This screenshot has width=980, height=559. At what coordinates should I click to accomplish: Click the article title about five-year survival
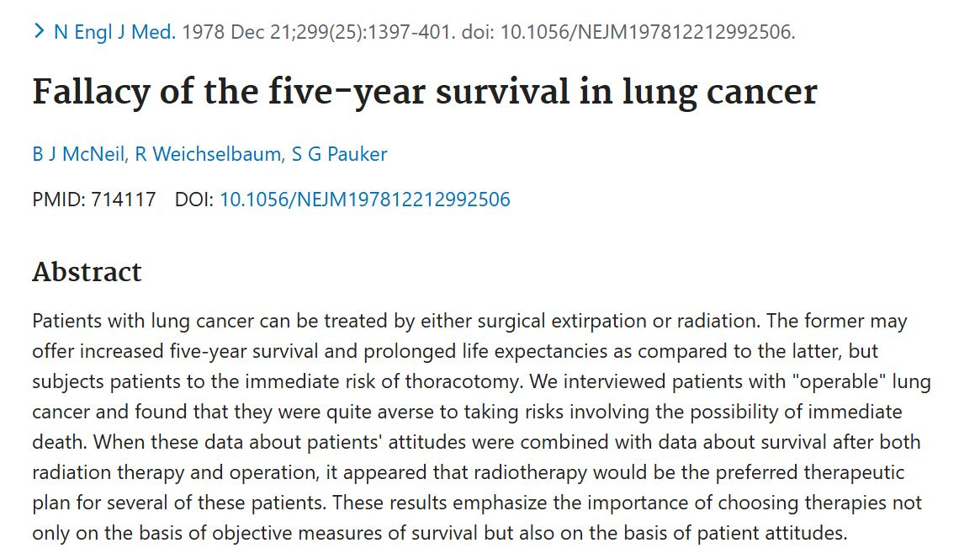[x=424, y=93]
